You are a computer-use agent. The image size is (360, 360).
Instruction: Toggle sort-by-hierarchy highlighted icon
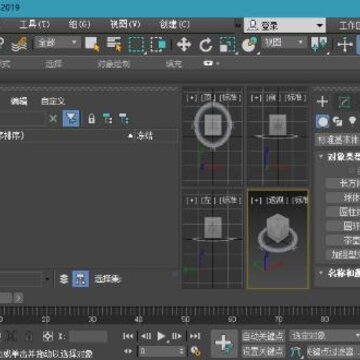coord(81,279)
